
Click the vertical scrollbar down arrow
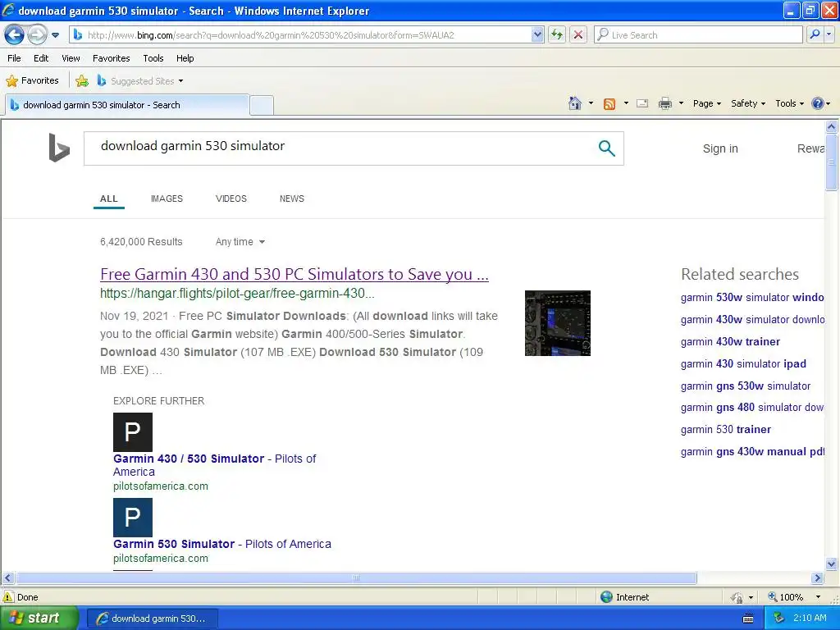832,564
